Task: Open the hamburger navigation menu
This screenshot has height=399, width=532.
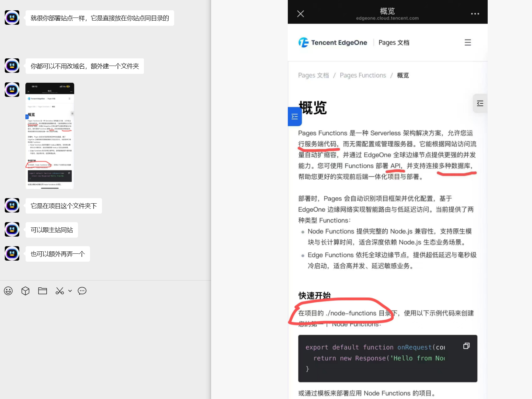Action: [x=467, y=43]
